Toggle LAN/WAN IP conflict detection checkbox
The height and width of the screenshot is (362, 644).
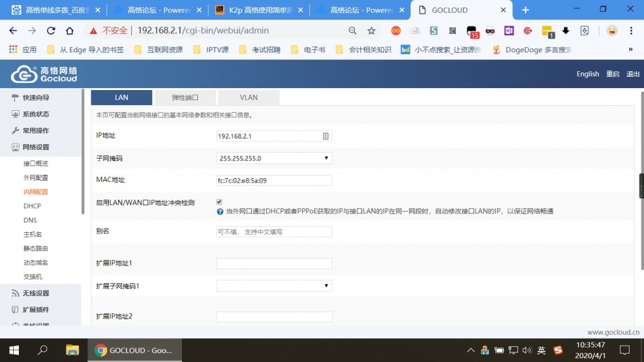tap(220, 202)
